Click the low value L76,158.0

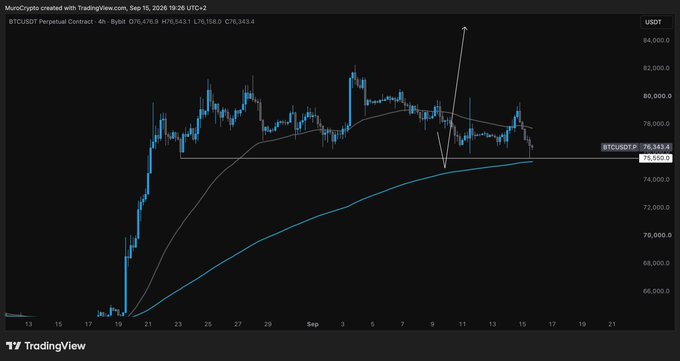click(208, 21)
